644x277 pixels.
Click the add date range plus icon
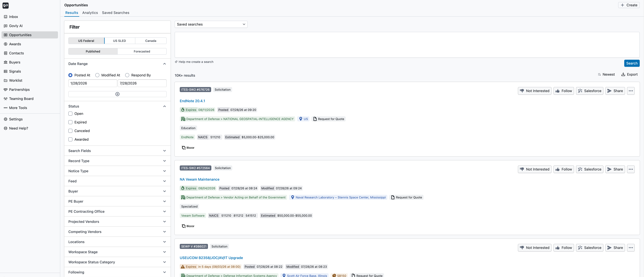tap(117, 94)
